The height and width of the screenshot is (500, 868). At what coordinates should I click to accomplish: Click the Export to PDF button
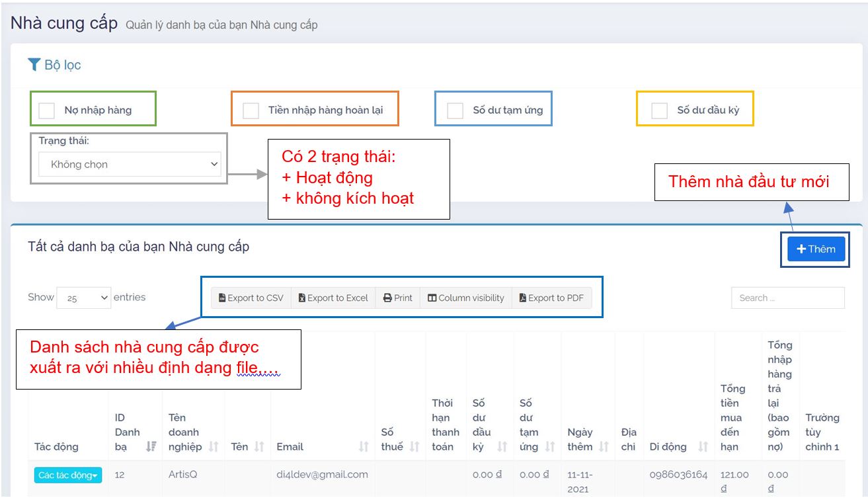click(551, 298)
